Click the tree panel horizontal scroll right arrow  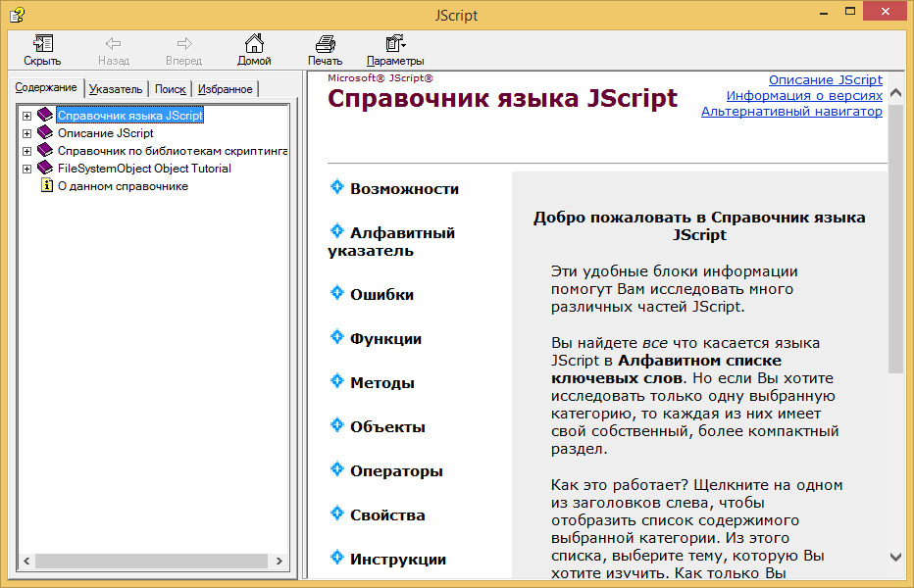pos(279,561)
